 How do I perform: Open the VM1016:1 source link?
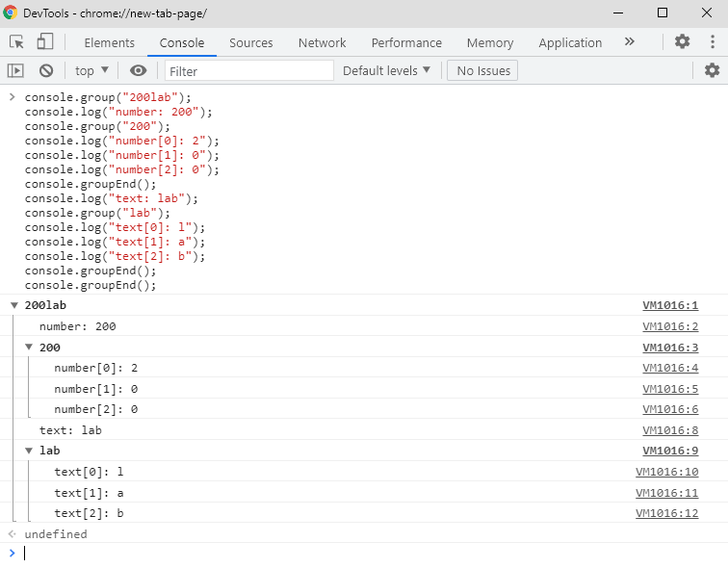tap(670, 305)
